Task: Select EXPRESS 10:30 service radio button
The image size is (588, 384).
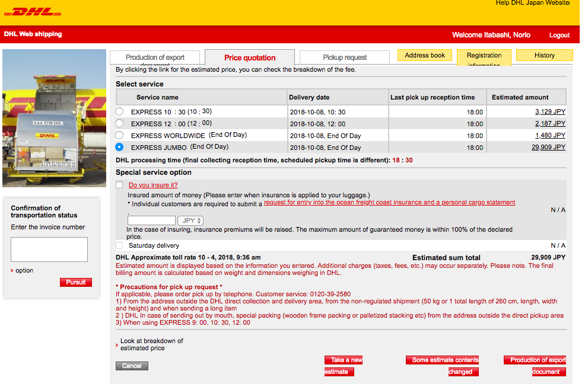Action: [120, 111]
